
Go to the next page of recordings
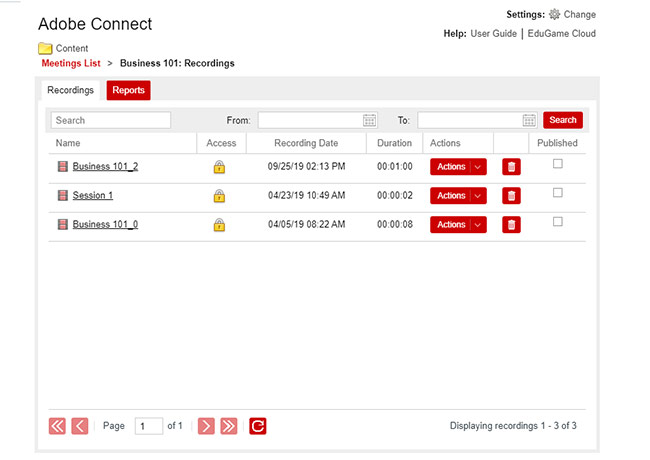[x=206, y=426]
